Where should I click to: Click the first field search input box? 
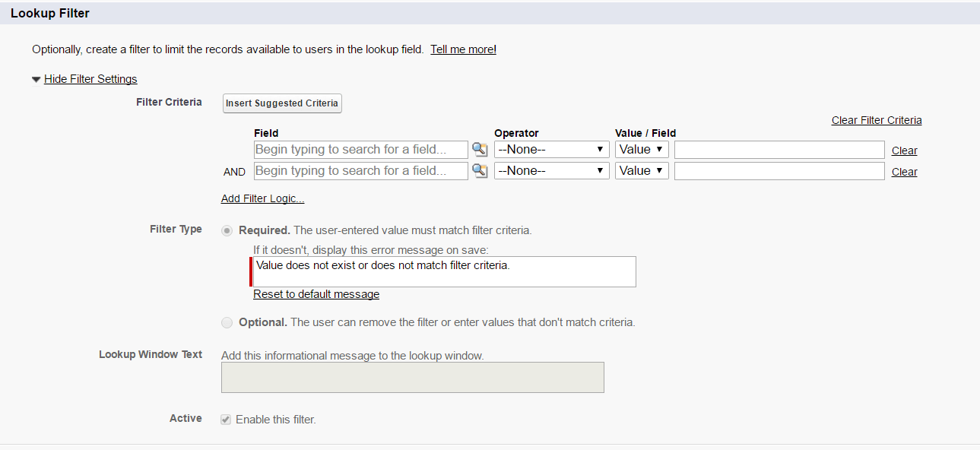tap(360, 149)
